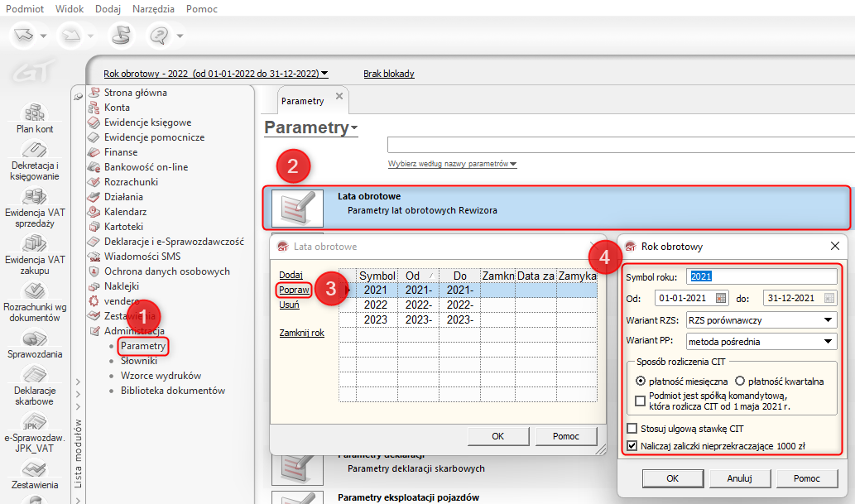Open the Dodaj menu
The height and width of the screenshot is (504, 855).
(x=108, y=9)
